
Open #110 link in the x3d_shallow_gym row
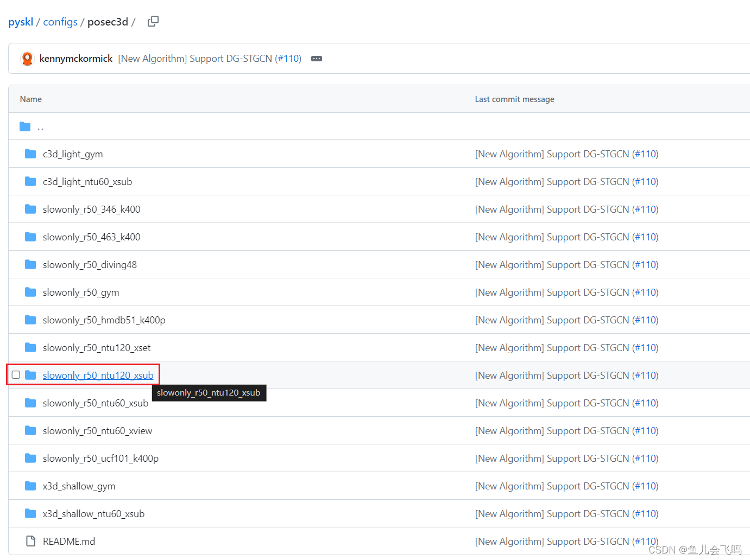pos(645,486)
